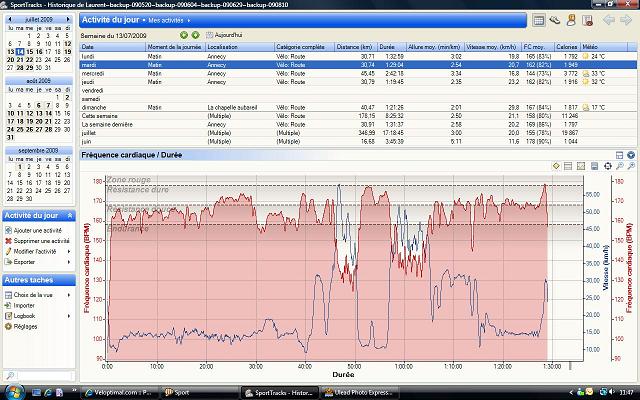Select date 14 in juillet 2009 calendar

(20, 52)
